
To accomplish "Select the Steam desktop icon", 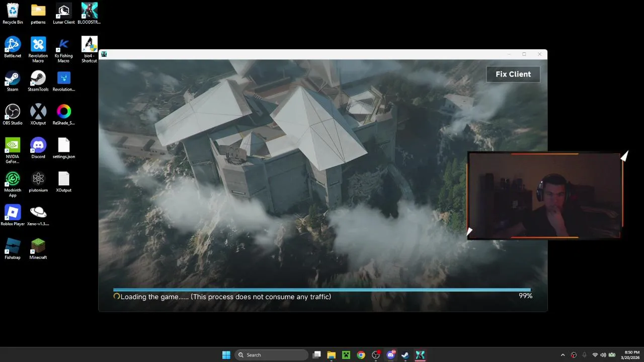I will coord(13,81).
